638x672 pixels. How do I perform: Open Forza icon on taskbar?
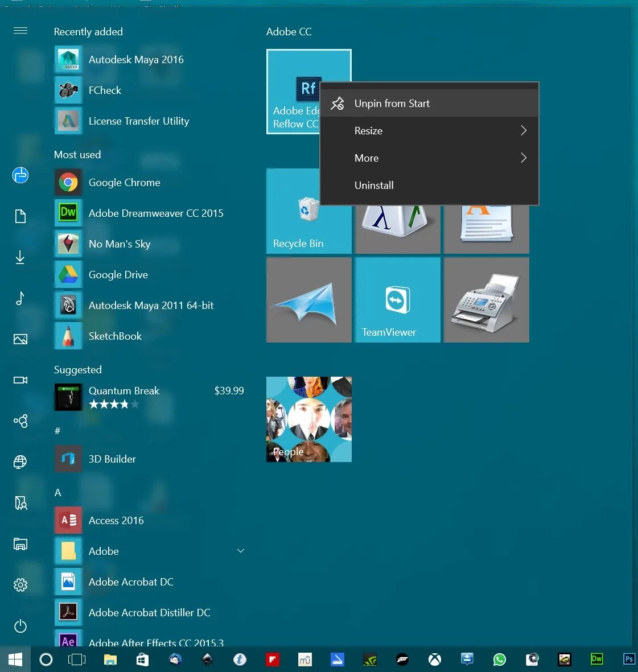pyautogui.click(x=402, y=659)
